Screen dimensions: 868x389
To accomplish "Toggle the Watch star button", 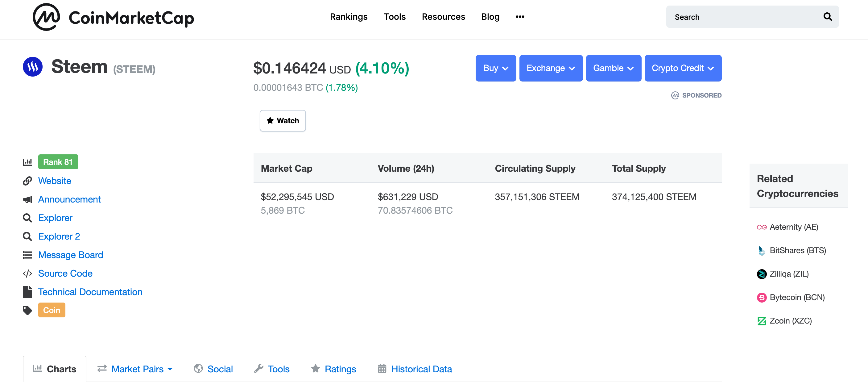I will coord(282,120).
